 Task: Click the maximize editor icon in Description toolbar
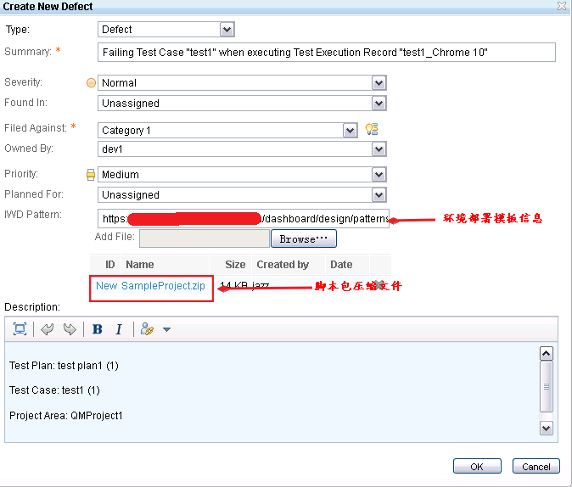tap(20, 329)
